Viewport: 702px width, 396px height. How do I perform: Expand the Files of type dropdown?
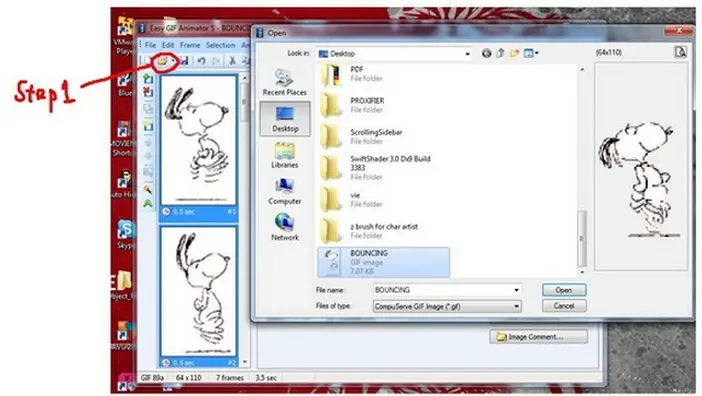click(x=516, y=307)
